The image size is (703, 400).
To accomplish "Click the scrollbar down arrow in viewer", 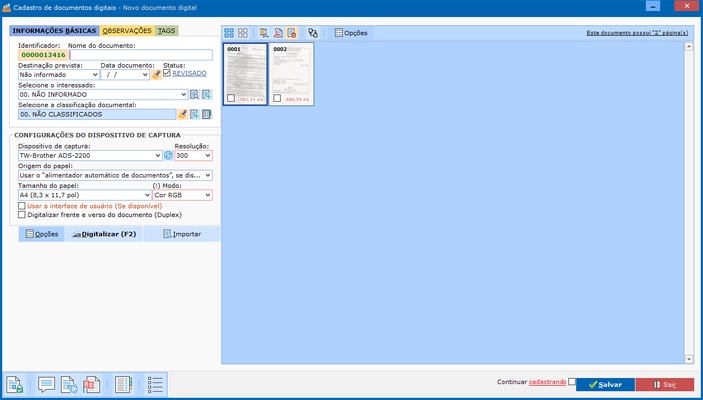I will point(689,359).
